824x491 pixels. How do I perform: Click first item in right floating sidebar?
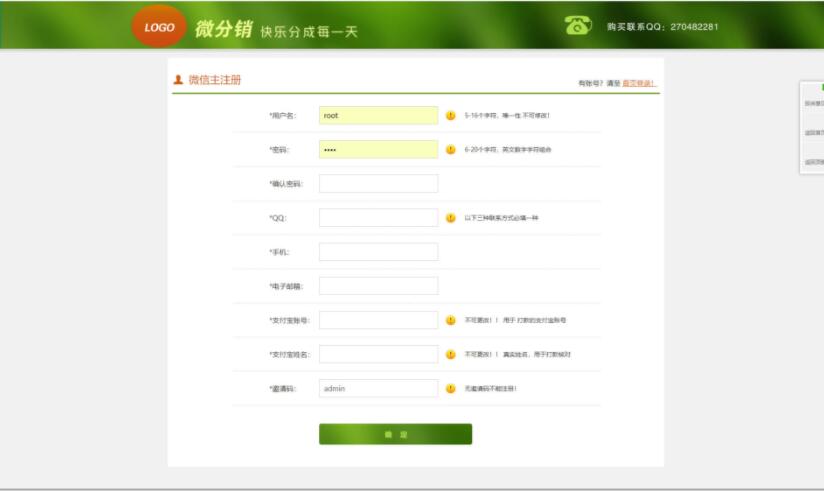click(813, 104)
